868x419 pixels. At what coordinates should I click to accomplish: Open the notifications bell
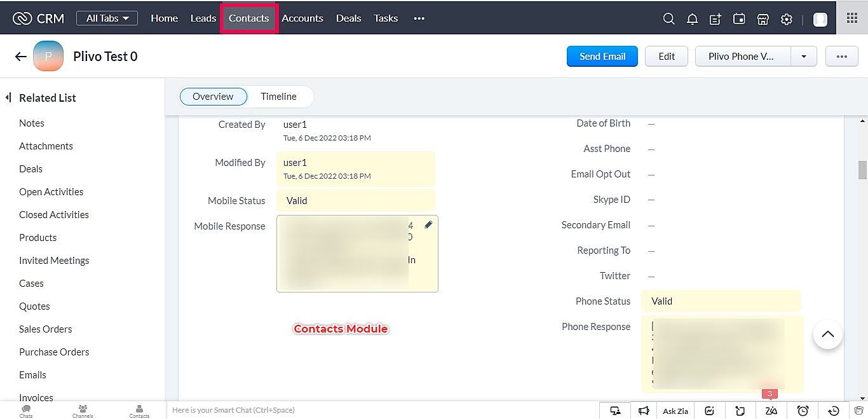point(692,19)
